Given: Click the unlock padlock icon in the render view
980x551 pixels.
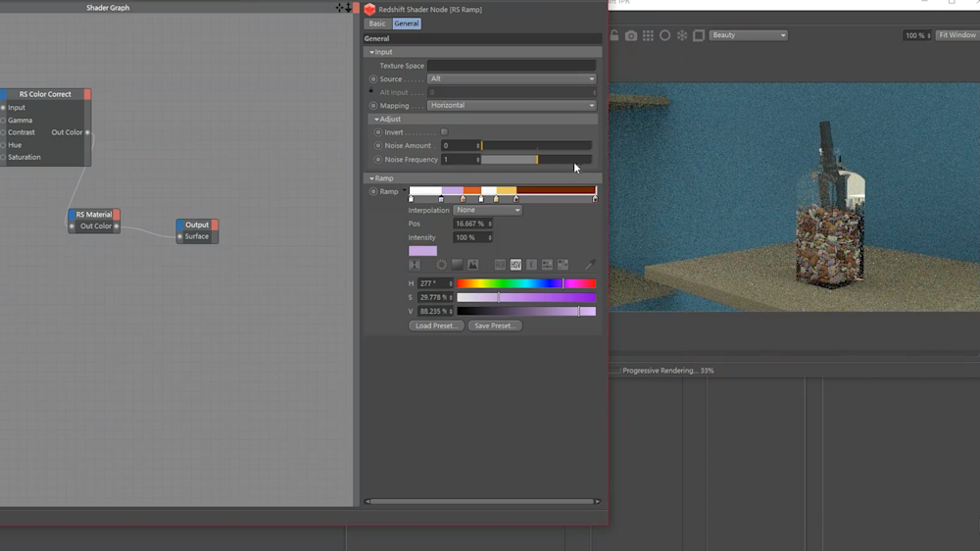Looking at the screenshot, I should [x=614, y=35].
